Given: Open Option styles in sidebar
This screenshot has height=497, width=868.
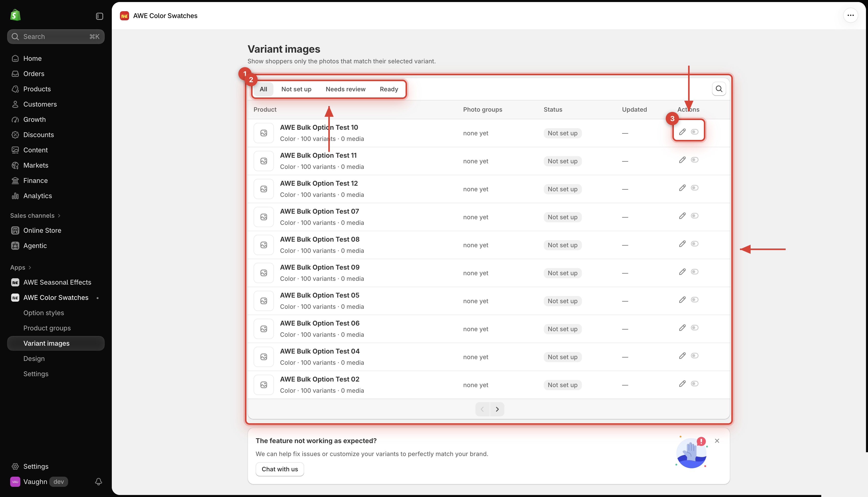Looking at the screenshot, I should pos(44,313).
